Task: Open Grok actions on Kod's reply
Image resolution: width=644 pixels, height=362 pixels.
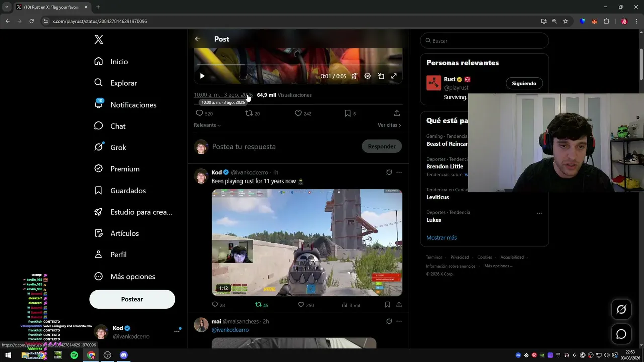Action: point(389,172)
